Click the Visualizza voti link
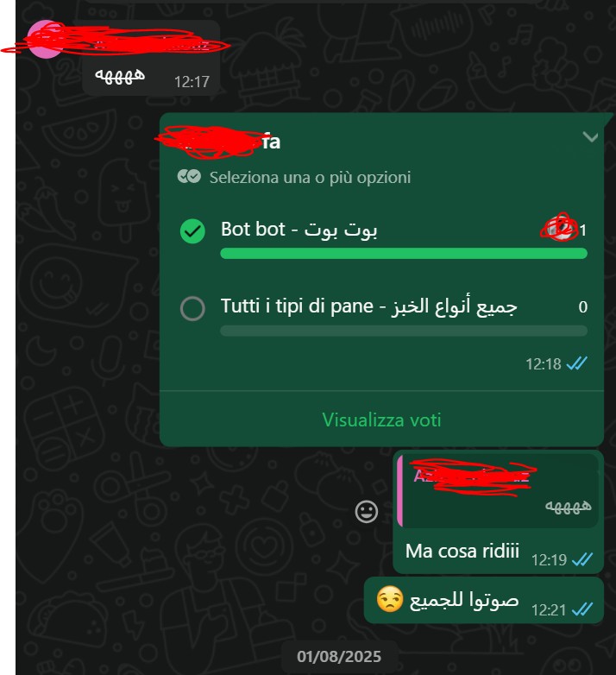 pyautogui.click(x=381, y=420)
